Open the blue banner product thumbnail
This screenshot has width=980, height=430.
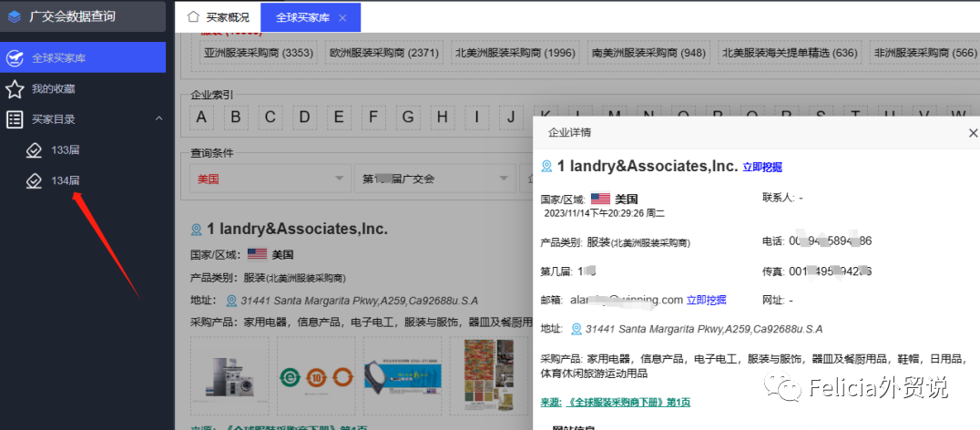pyautogui.click(x=403, y=376)
